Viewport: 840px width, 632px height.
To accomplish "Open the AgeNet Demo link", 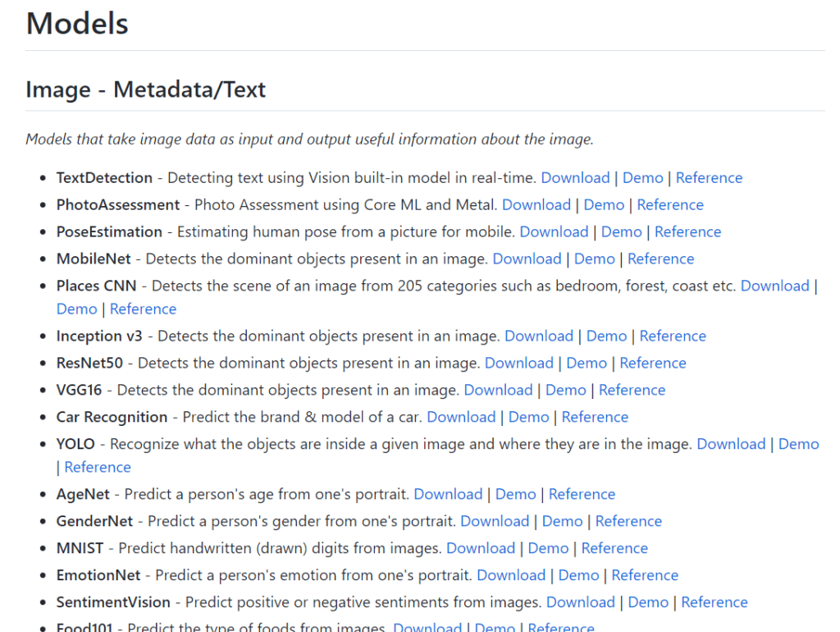I will [515, 494].
